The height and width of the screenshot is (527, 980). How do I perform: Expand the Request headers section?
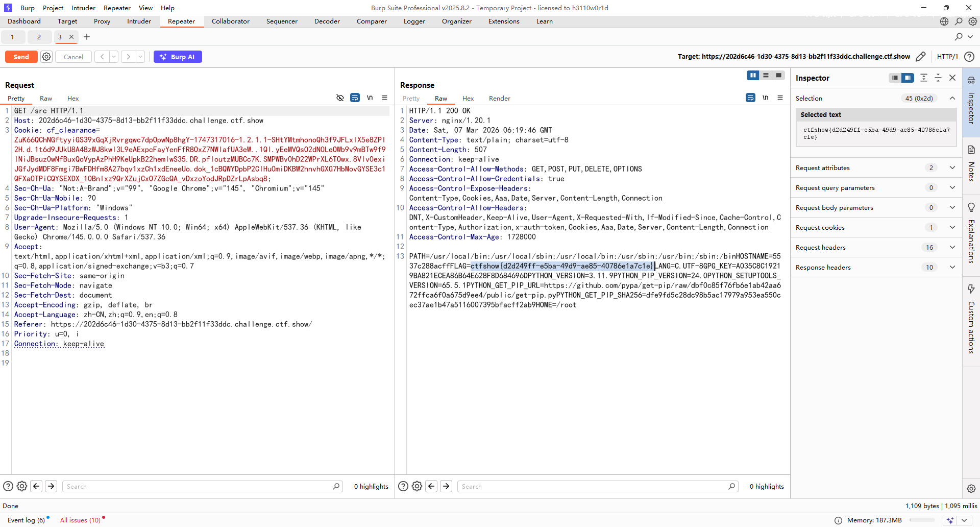(x=952, y=247)
